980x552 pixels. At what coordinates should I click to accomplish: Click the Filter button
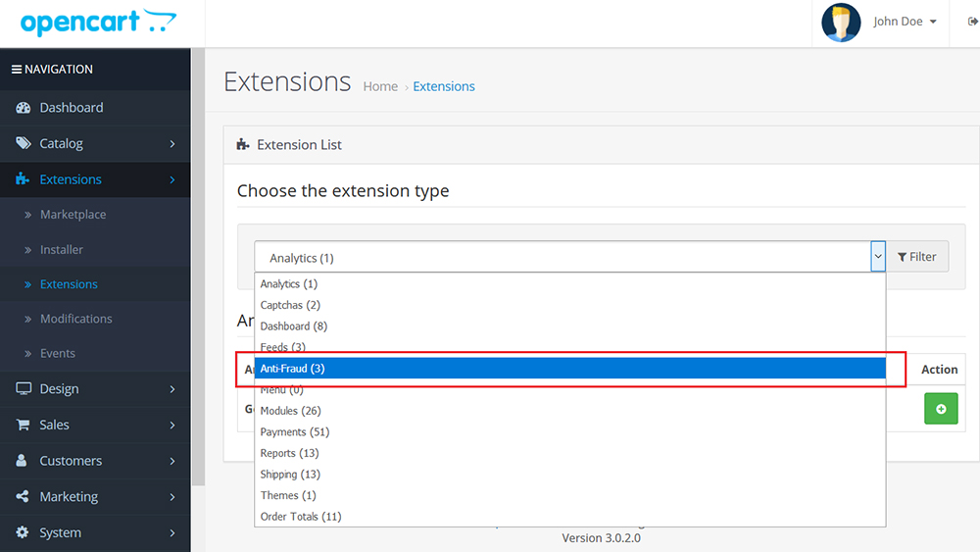pos(917,256)
